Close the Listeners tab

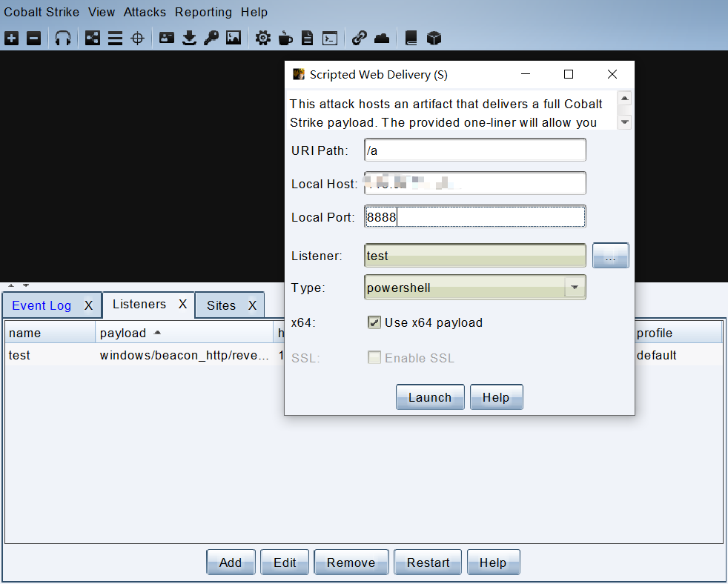[x=183, y=304]
